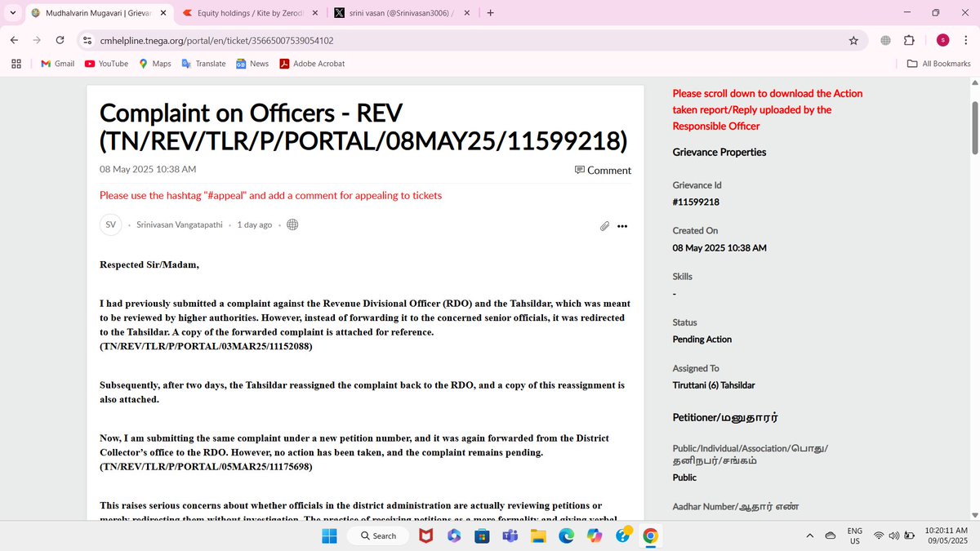Click the bookmark star icon in address bar
Viewport: 980px width, 551px height.
tap(853, 40)
